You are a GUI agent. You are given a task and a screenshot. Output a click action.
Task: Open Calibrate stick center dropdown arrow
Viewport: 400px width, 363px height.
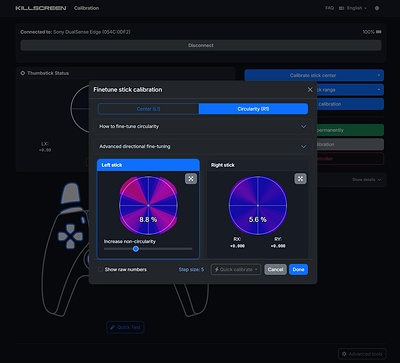(x=379, y=75)
